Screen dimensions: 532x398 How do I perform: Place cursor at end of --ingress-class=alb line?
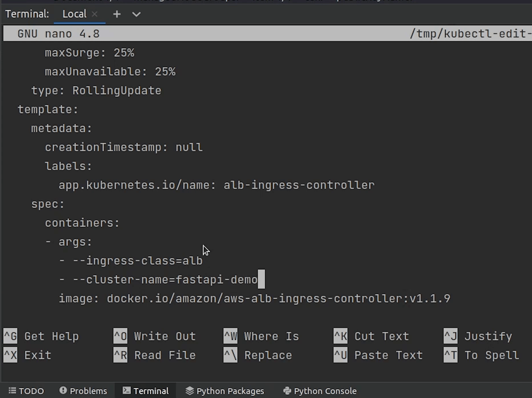[203, 261]
